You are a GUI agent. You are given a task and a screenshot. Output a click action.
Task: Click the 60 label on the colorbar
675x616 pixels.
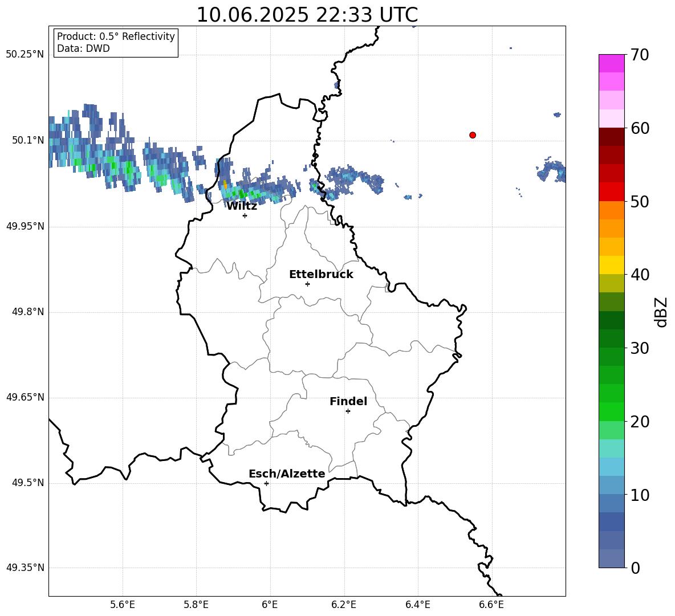pos(640,128)
